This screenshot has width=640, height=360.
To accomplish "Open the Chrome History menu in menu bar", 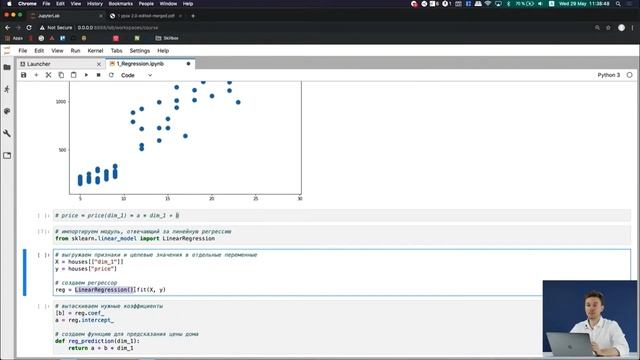I will click(x=95, y=4).
